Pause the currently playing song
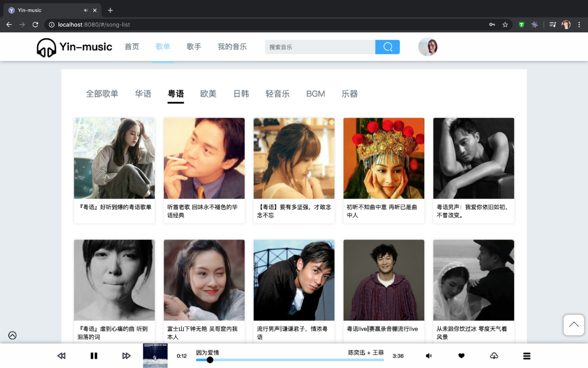The image size is (588, 368). pos(94,356)
